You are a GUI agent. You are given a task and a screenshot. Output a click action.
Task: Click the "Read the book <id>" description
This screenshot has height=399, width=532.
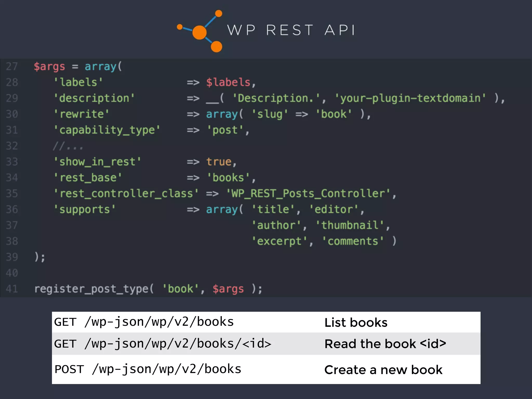(x=385, y=344)
